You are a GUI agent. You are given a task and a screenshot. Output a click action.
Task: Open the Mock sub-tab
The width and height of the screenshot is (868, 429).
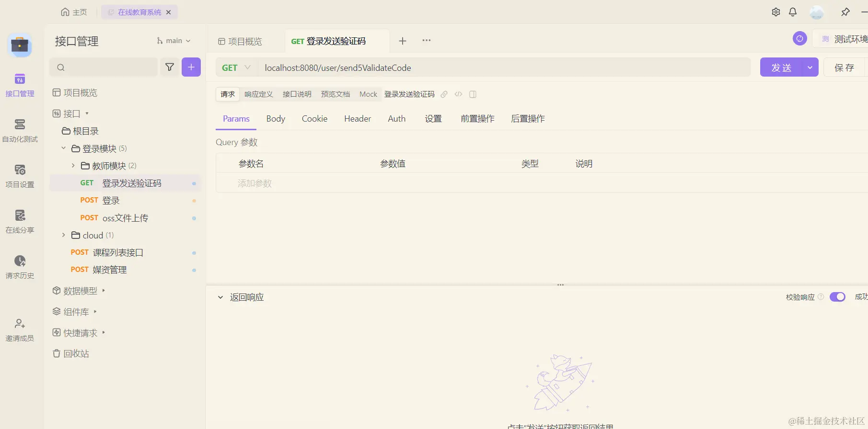pos(369,94)
